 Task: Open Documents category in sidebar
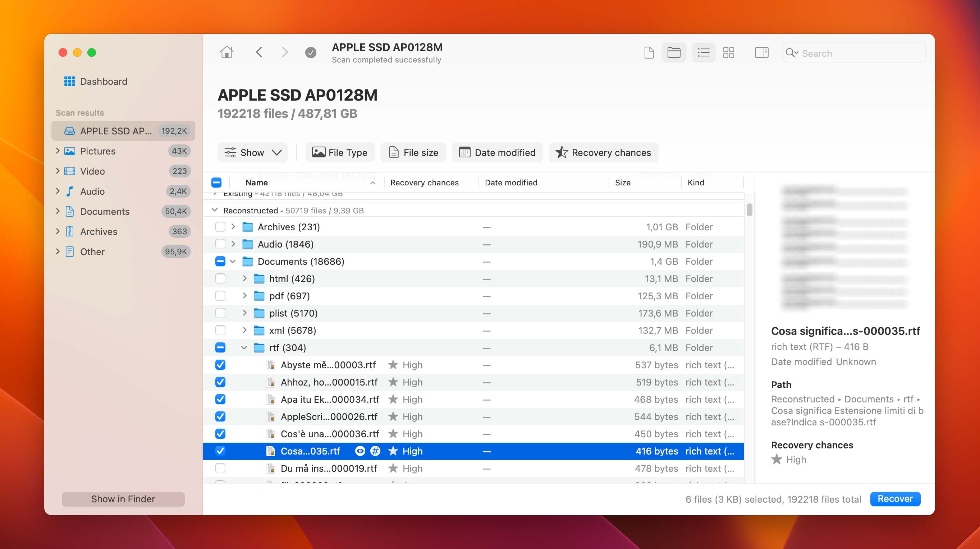[x=123, y=211]
